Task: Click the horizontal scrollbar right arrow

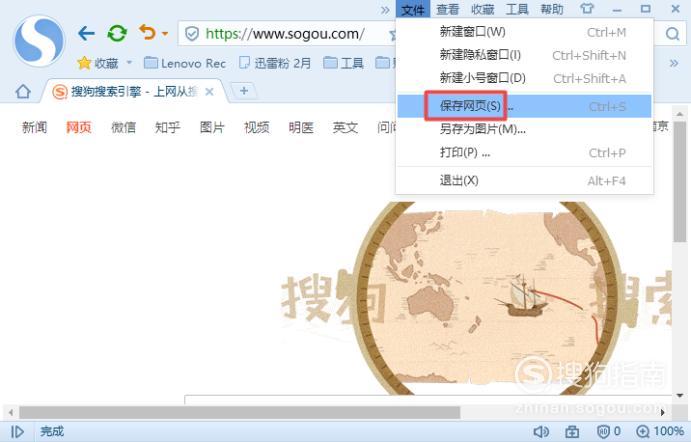Action: click(x=662, y=413)
